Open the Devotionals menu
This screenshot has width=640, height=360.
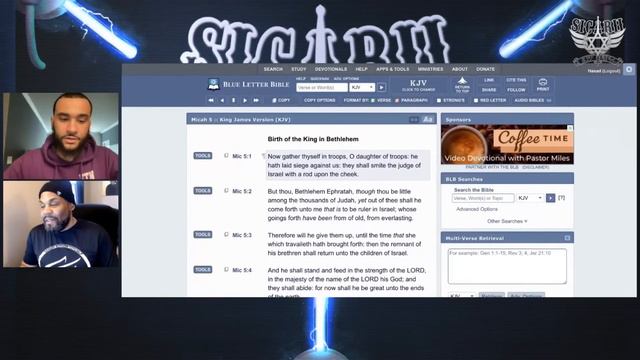[x=331, y=69]
